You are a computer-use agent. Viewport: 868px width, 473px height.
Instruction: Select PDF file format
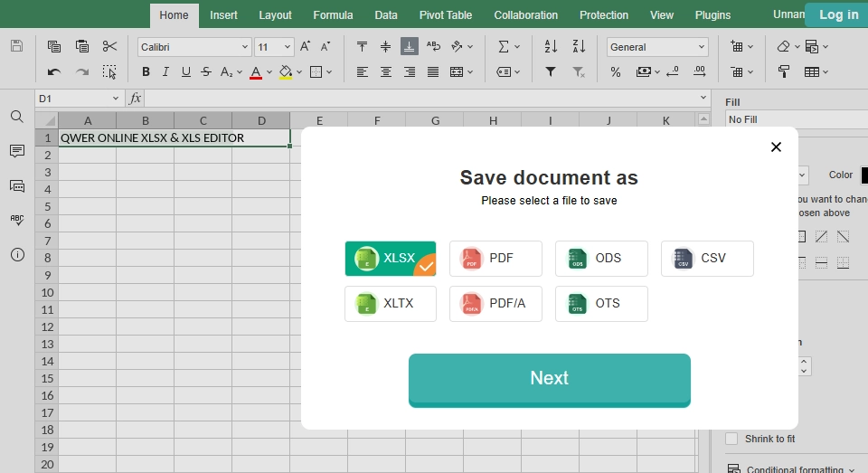495,258
